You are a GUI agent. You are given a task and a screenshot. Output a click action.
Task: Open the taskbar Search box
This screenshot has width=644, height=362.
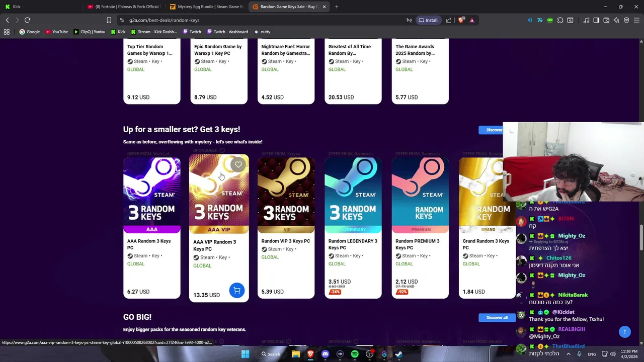(x=271, y=354)
